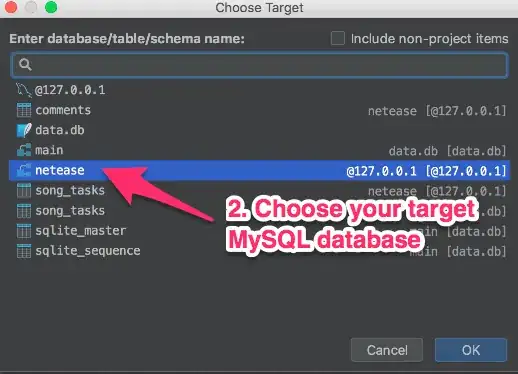Click the magnifier icon in search field
The height and width of the screenshot is (374, 518).
pyautogui.click(x=25, y=64)
